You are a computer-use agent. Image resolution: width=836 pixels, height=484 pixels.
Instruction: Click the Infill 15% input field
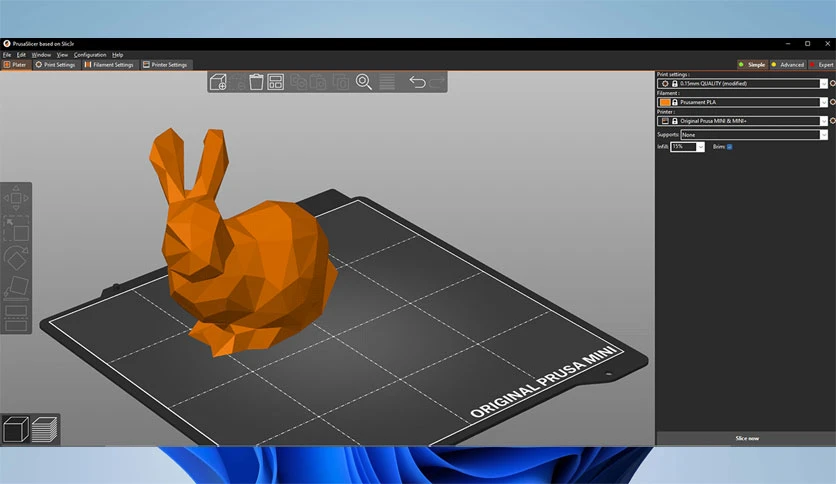(684, 147)
